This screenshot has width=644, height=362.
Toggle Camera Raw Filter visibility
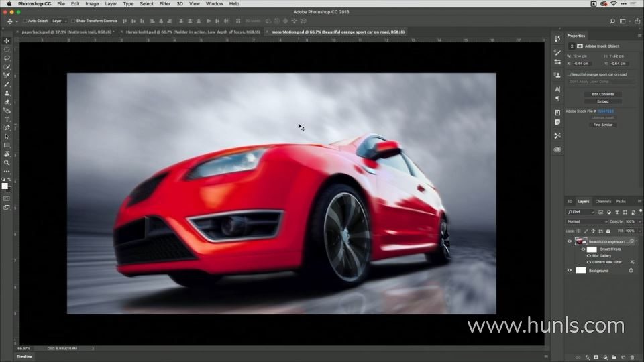pos(588,262)
